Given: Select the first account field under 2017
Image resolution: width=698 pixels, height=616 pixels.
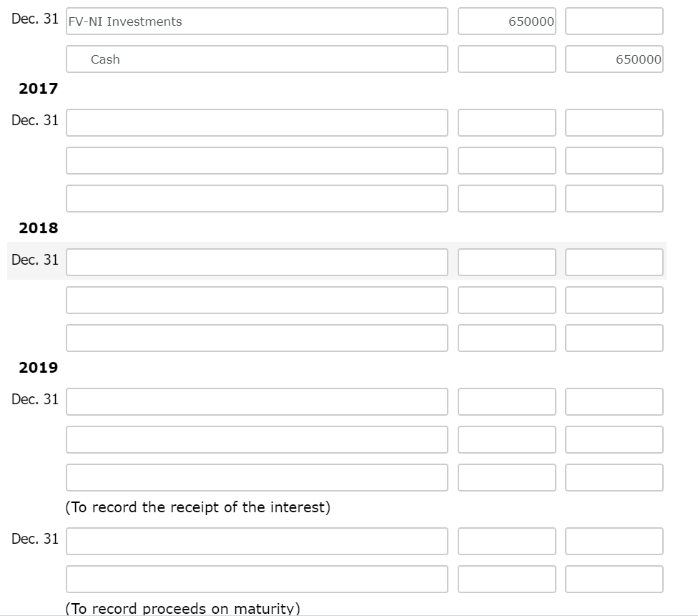Looking at the screenshot, I should (x=256, y=122).
